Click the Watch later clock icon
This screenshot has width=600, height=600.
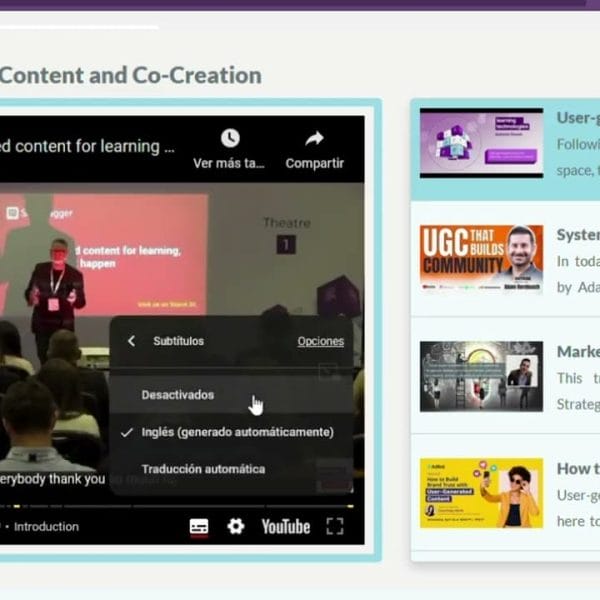coord(230,138)
